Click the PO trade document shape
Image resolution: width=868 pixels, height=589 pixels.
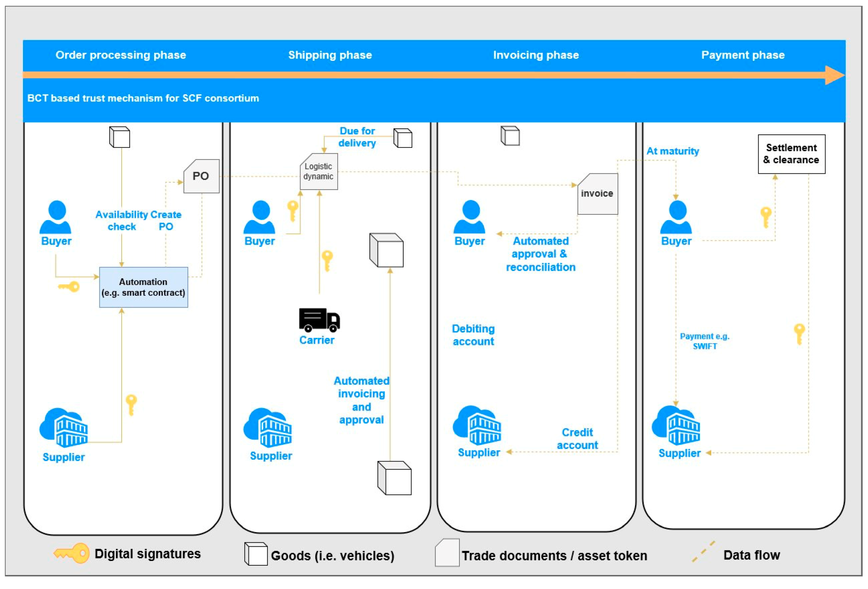point(201,176)
